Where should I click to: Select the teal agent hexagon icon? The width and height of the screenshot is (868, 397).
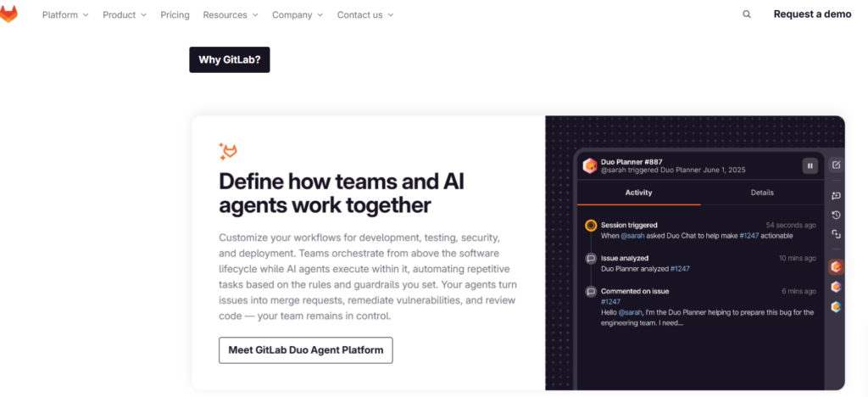click(836, 307)
